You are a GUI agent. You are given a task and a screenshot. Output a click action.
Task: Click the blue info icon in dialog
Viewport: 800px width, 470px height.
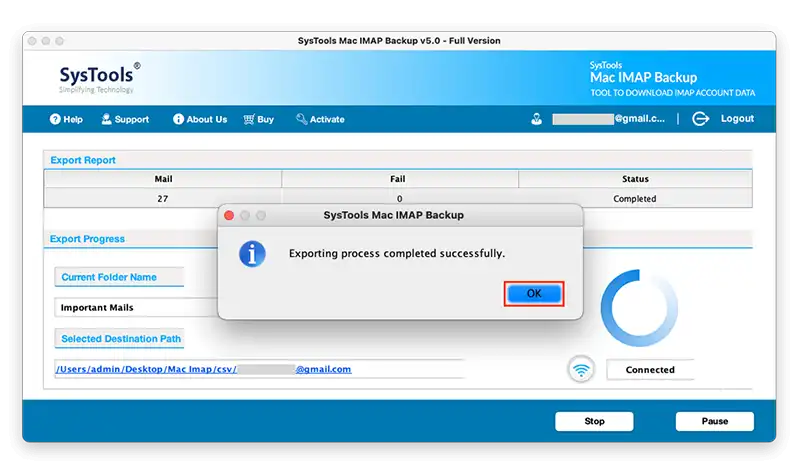click(x=253, y=254)
